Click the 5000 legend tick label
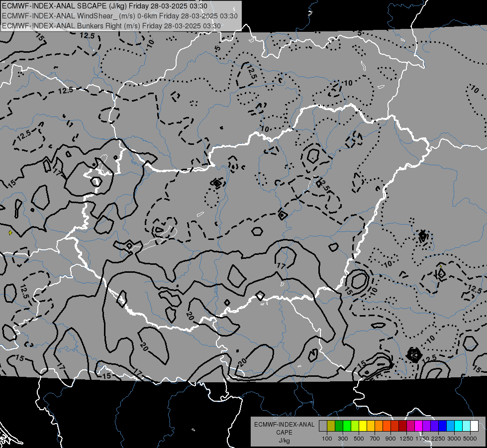This screenshot has width=487, height=448. pyautogui.click(x=470, y=439)
